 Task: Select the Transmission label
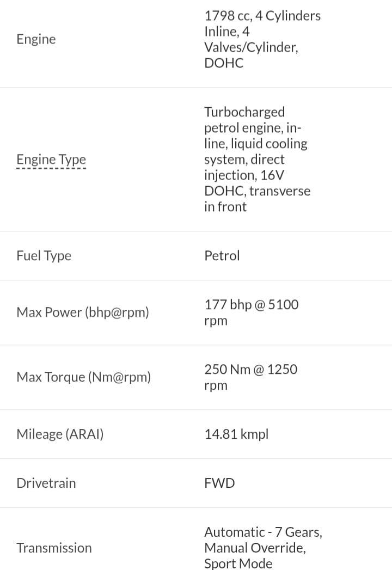pyautogui.click(x=54, y=548)
